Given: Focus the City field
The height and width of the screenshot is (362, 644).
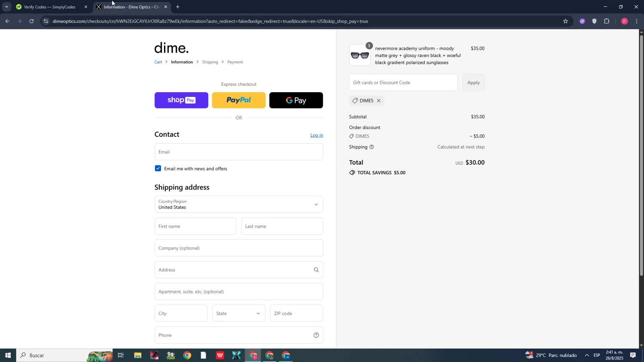Looking at the screenshot, I should click(x=181, y=314).
